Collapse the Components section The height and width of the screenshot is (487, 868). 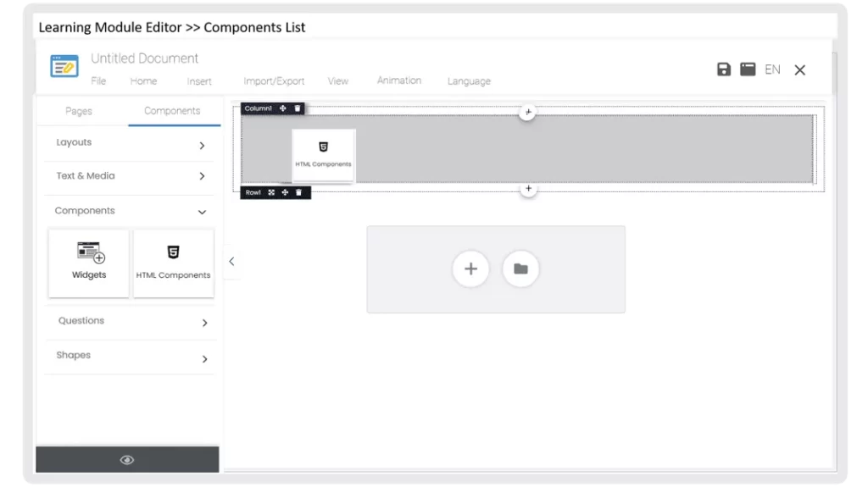click(129, 212)
